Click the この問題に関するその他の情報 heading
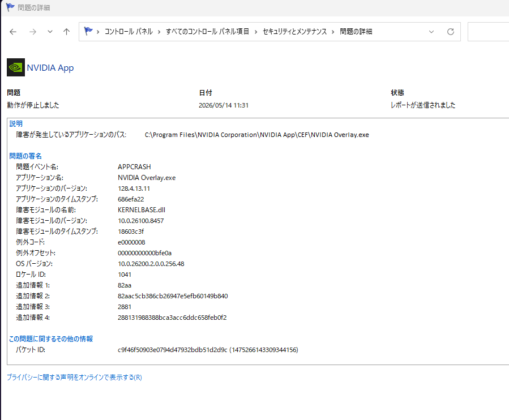Image resolution: width=509 pixels, height=420 pixels. [x=51, y=339]
